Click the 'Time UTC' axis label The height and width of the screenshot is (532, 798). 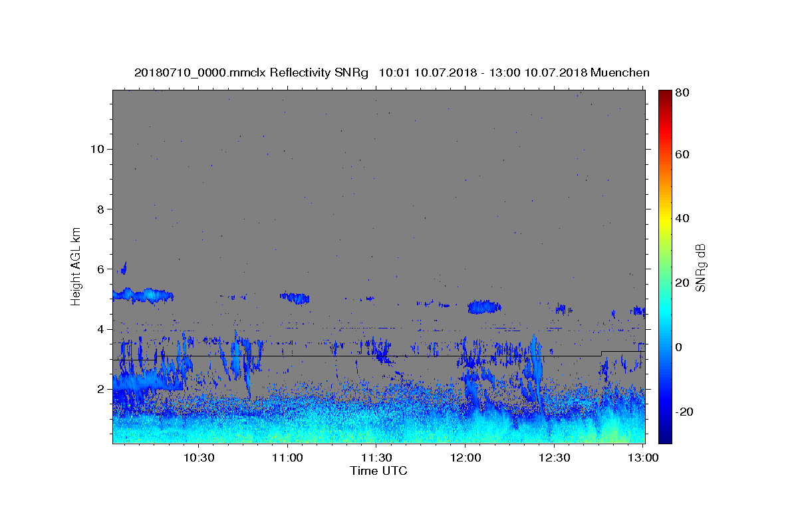click(x=378, y=471)
